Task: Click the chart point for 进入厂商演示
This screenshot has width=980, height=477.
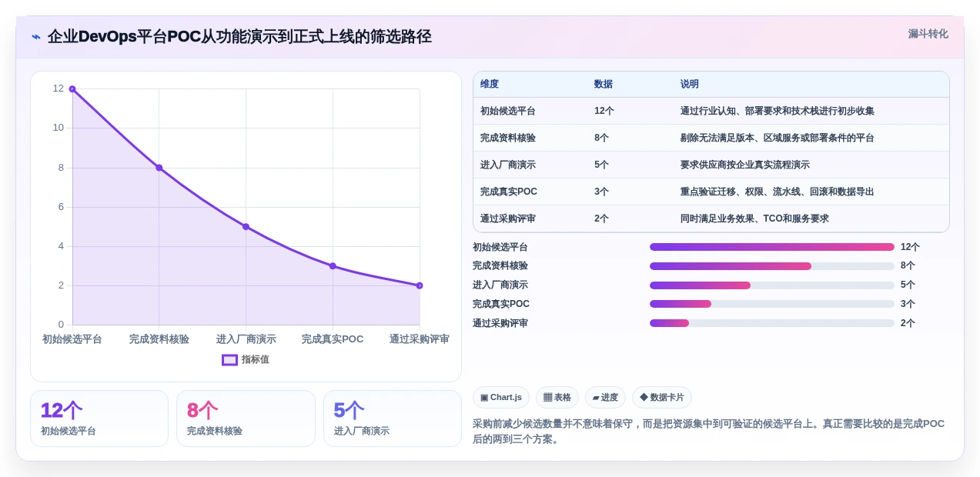Action: [246, 227]
